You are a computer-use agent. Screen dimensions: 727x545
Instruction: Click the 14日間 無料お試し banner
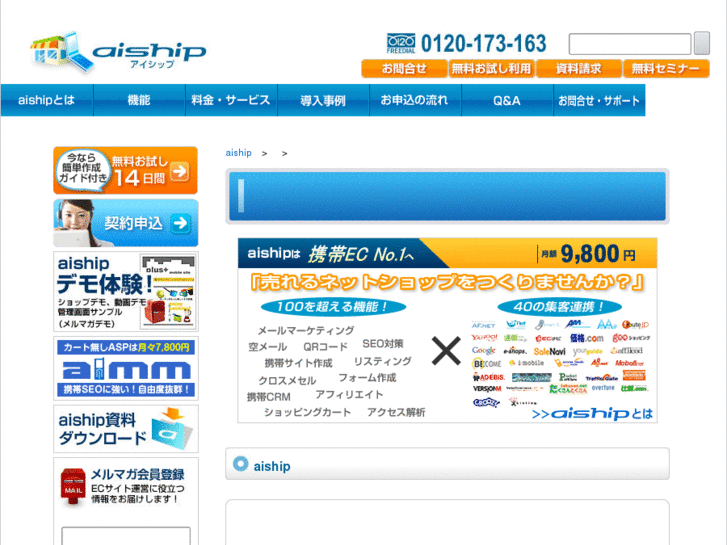tap(125, 170)
